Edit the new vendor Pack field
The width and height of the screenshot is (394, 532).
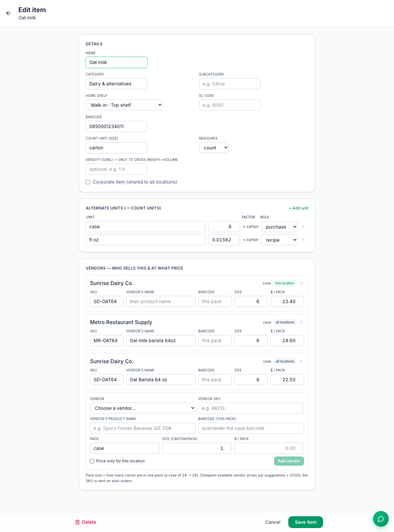125,448
